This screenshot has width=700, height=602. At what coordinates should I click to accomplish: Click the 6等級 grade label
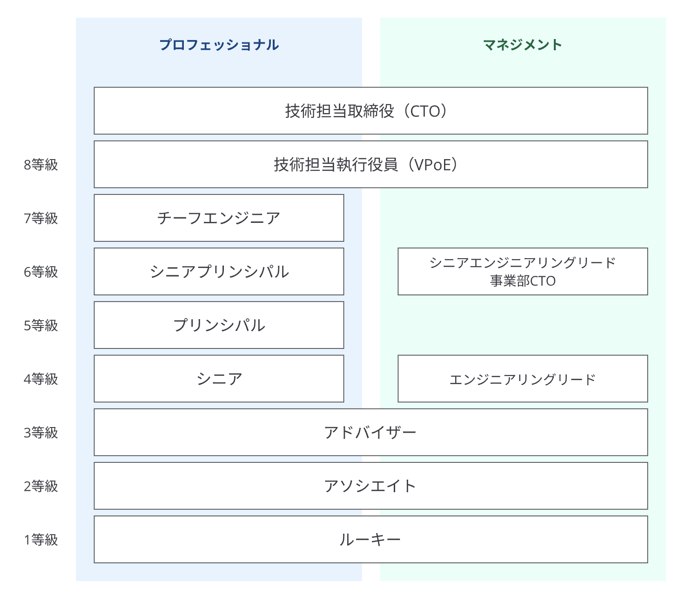tap(41, 272)
